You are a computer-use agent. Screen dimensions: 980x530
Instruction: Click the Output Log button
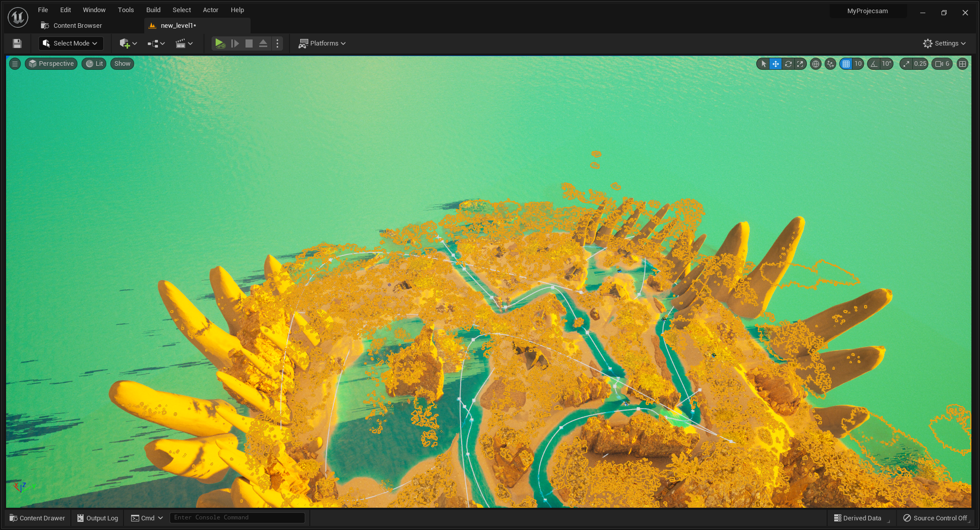tap(98, 518)
